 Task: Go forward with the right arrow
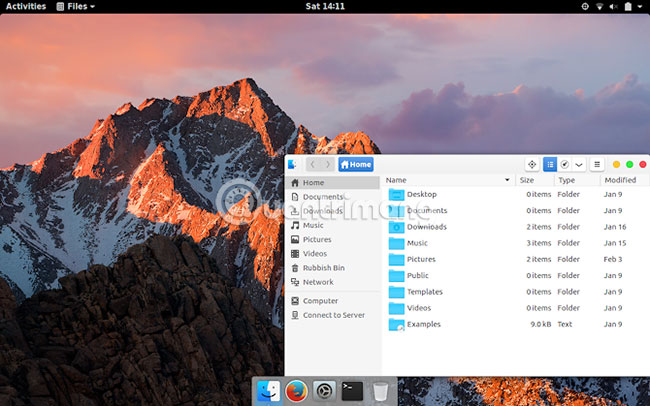click(327, 164)
